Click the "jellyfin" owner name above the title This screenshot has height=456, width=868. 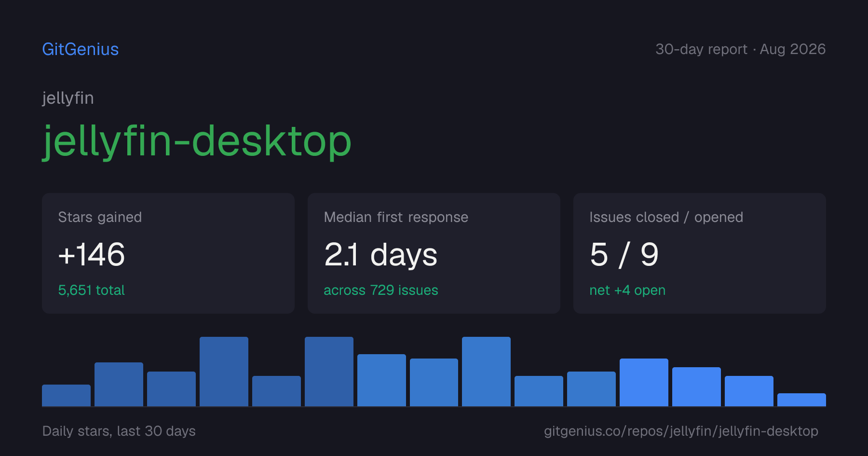tap(68, 98)
